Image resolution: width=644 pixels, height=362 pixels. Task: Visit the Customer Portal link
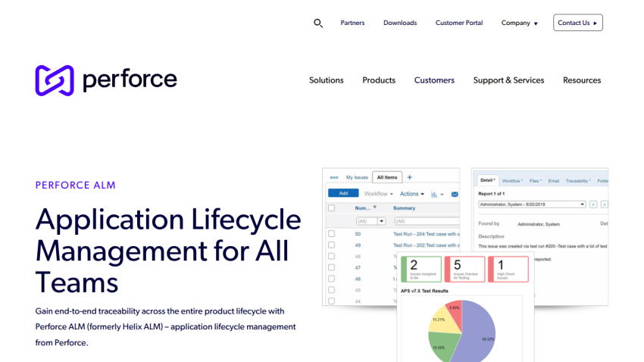coord(459,23)
